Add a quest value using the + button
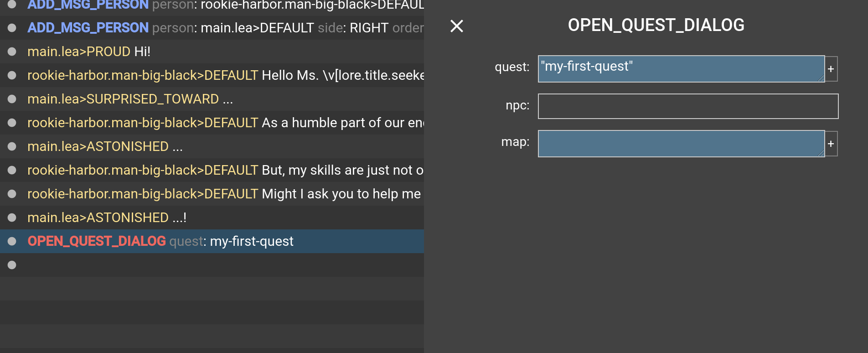868x353 pixels. click(831, 68)
